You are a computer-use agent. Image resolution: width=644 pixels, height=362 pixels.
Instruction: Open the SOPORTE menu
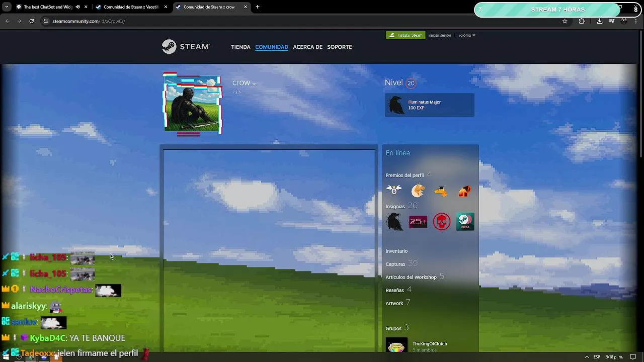(340, 47)
